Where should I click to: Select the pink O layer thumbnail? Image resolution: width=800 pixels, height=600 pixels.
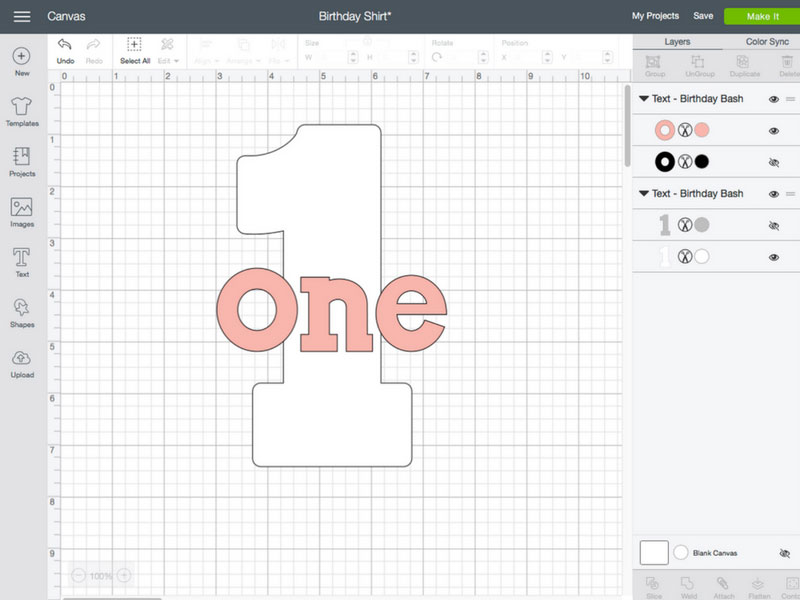pyautogui.click(x=665, y=130)
